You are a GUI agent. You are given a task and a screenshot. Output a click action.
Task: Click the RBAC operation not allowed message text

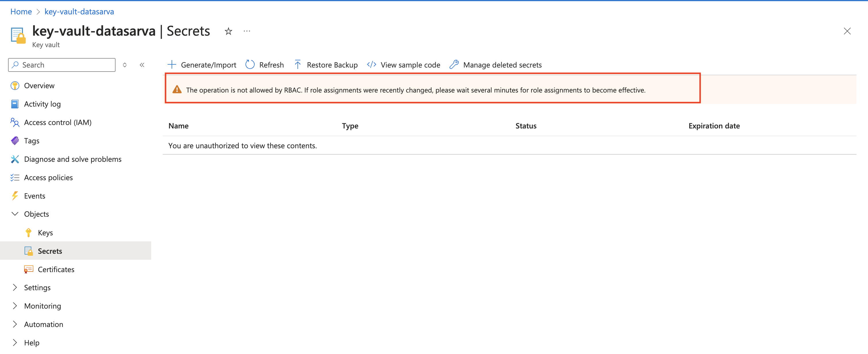[416, 90]
